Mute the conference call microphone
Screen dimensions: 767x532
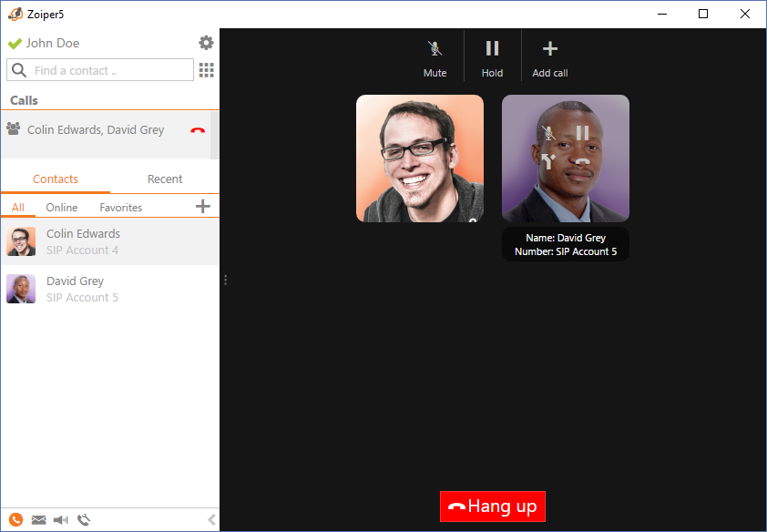[435, 56]
